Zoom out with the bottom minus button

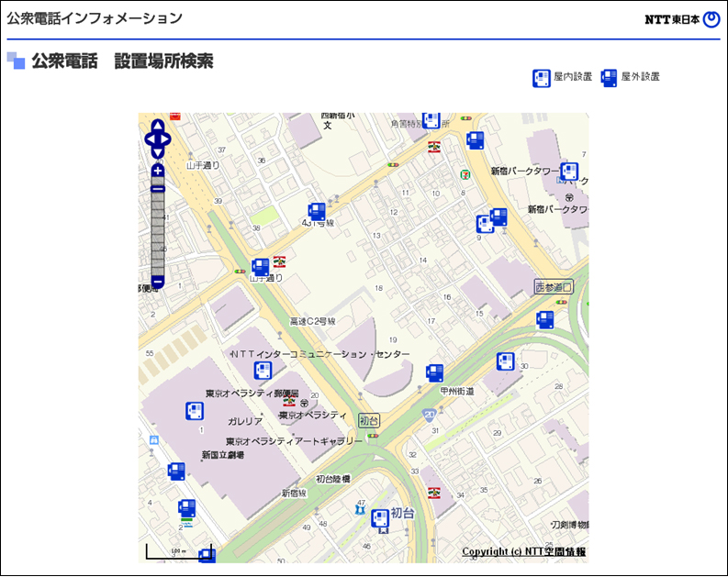[x=158, y=282]
